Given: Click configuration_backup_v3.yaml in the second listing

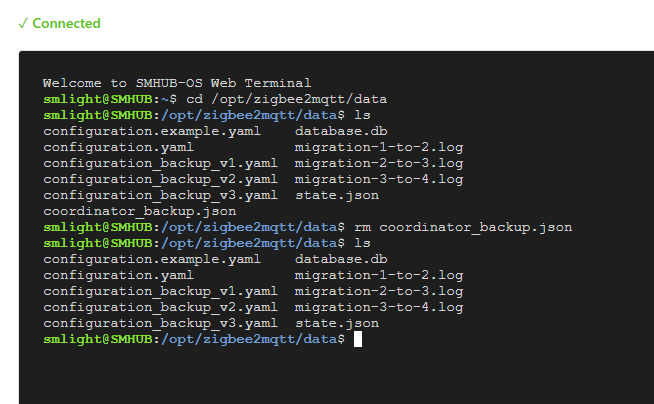Looking at the screenshot, I should (x=160, y=323).
